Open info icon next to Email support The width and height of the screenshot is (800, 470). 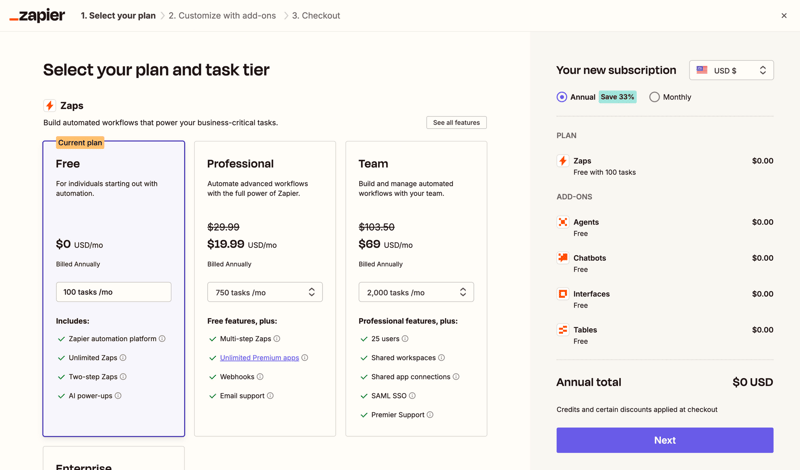tap(270, 395)
